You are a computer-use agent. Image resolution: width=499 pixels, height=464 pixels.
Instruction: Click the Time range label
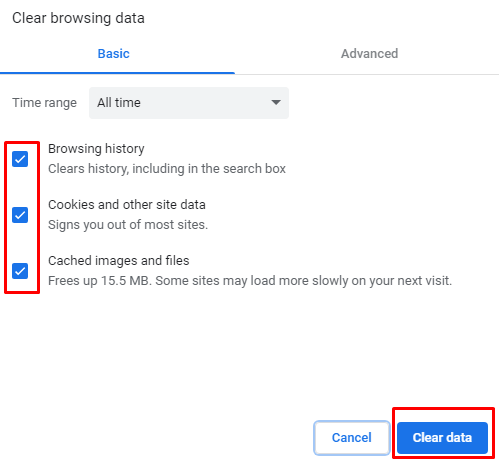click(x=44, y=103)
